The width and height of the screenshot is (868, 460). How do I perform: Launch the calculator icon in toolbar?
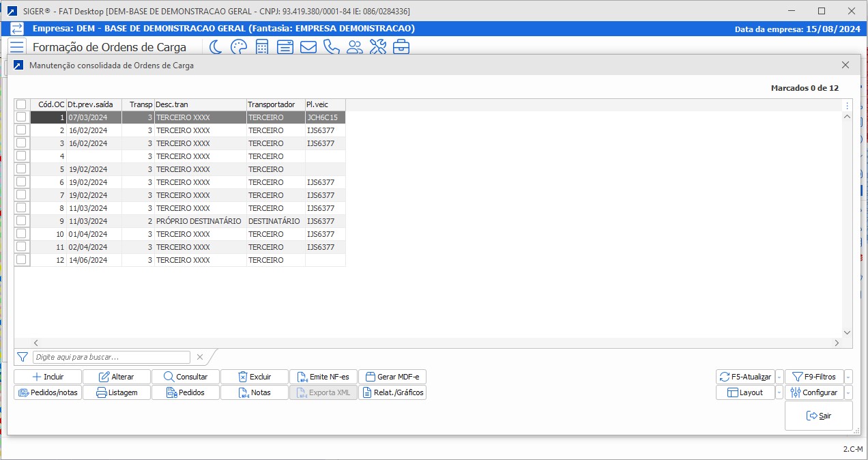[x=261, y=47]
